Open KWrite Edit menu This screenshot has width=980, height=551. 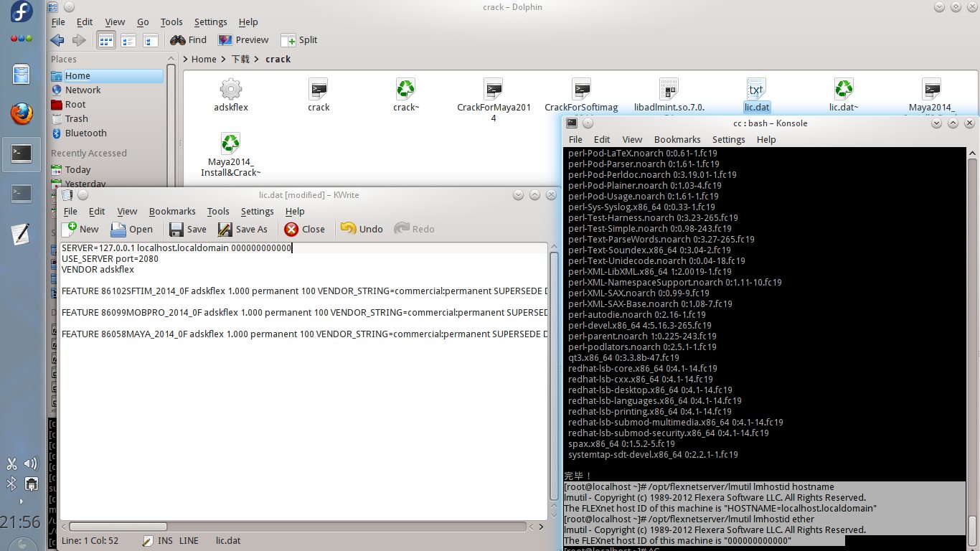point(97,212)
